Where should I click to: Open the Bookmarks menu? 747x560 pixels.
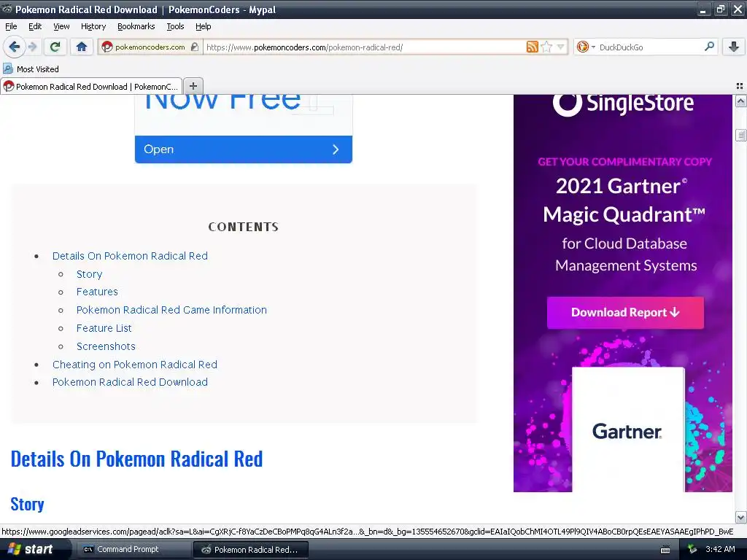[136, 27]
